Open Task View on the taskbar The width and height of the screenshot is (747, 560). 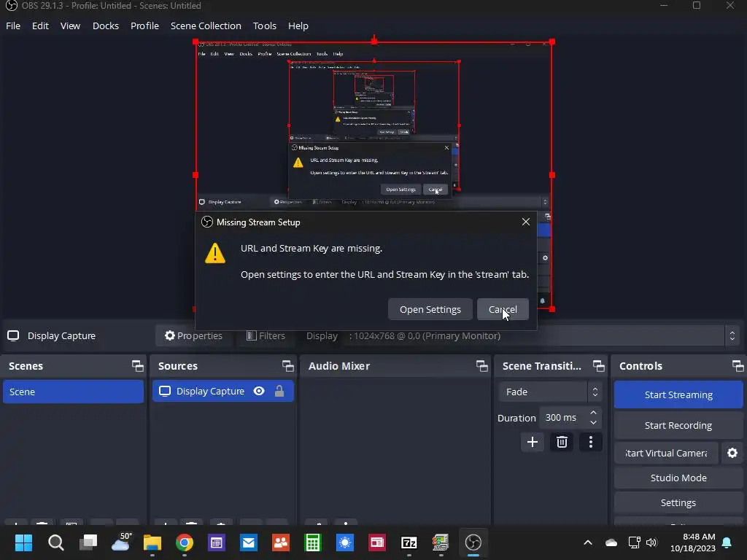pos(88,542)
